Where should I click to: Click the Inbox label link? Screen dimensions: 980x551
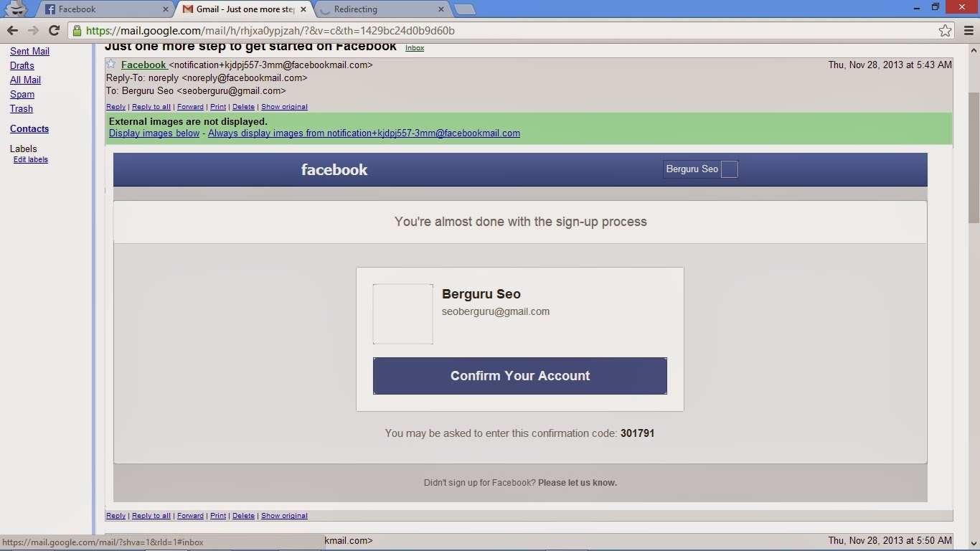click(x=415, y=48)
